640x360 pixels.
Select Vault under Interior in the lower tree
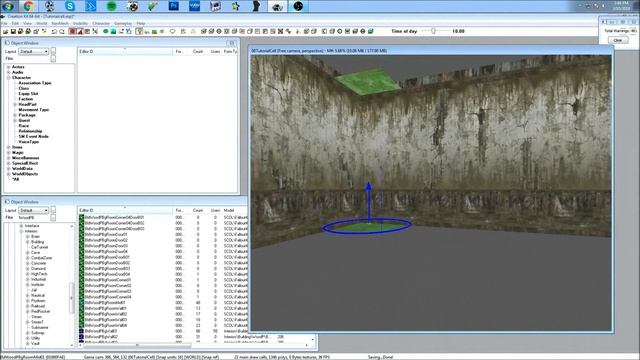36,343
